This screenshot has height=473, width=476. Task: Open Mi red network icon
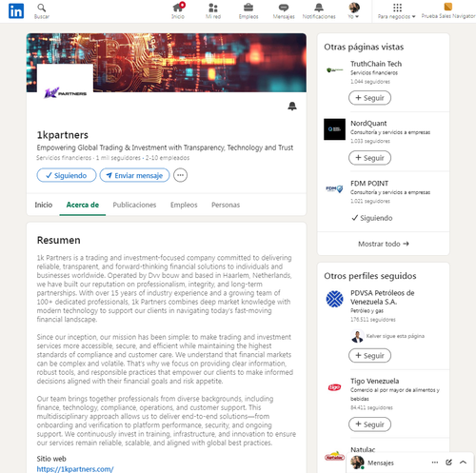(213, 10)
